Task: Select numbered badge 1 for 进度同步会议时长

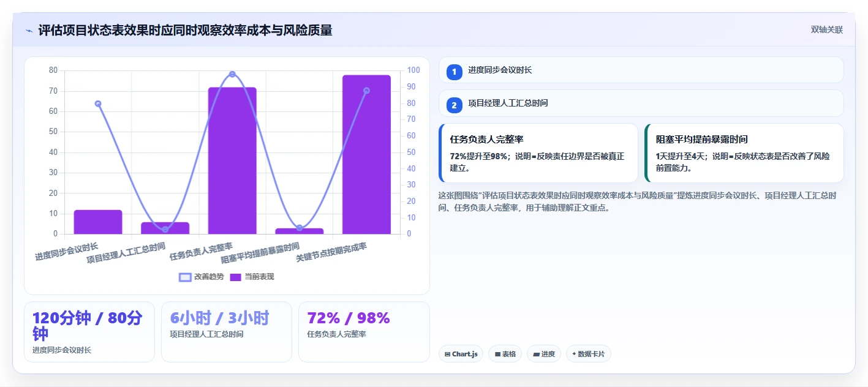Action: (454, 72)
